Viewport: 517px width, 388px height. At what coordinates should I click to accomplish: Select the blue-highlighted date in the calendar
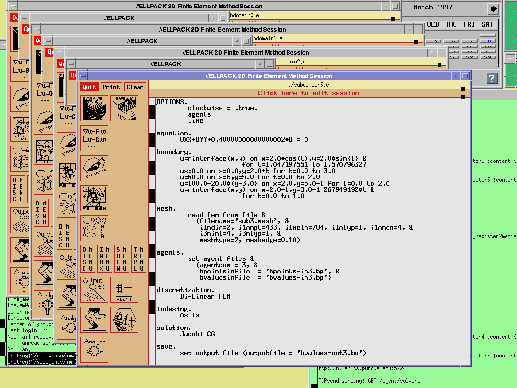pyautogui.click(x=489, y=41)
